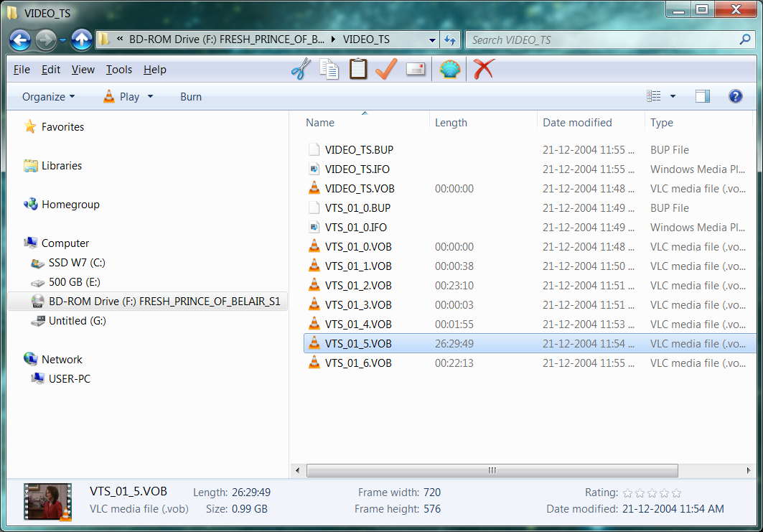The height and width of the screenshot is (532, 763).
Task: Select the file VIDEO_TS.VOB
Action: click(x=360, y=189)
